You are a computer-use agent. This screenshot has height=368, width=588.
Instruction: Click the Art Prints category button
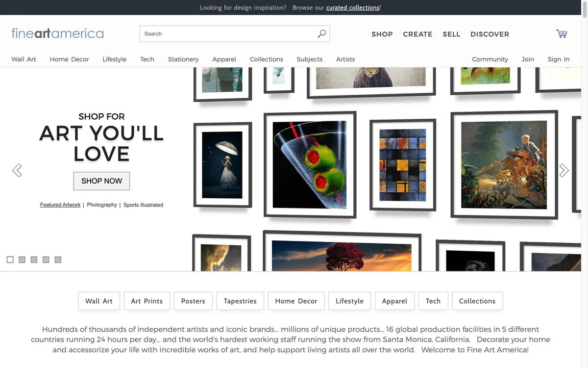(147, 301)
